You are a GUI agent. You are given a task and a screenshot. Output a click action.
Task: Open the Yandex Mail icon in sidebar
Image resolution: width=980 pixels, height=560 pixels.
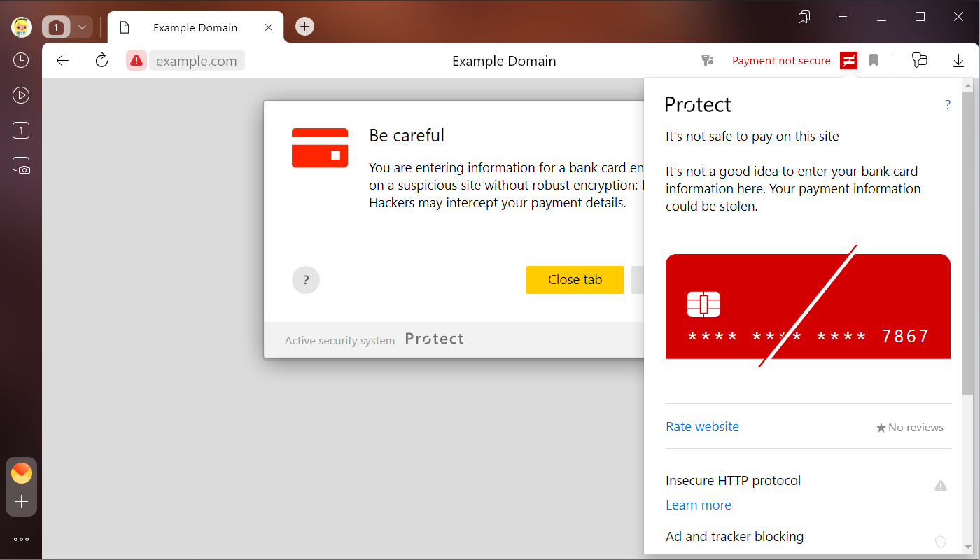[21, 473]
